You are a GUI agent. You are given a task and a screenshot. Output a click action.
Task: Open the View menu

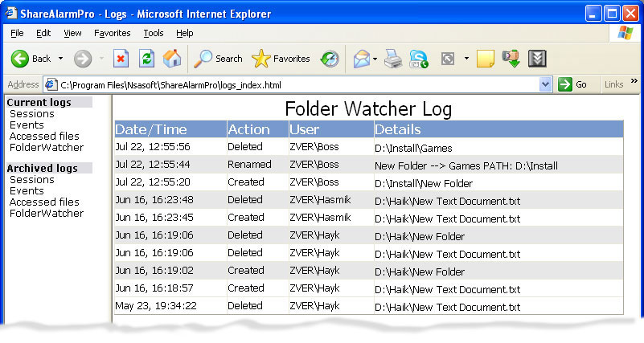click(72, 33)
